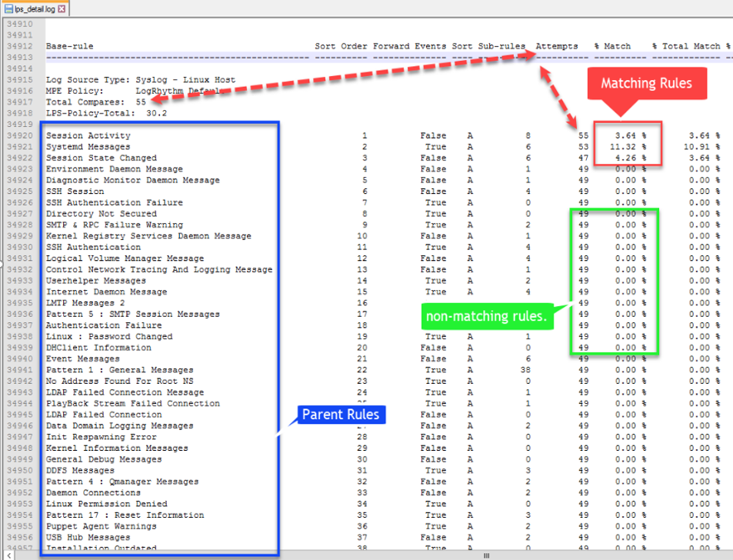Select the lps_detail.log file tab

[x=35, y=8]
